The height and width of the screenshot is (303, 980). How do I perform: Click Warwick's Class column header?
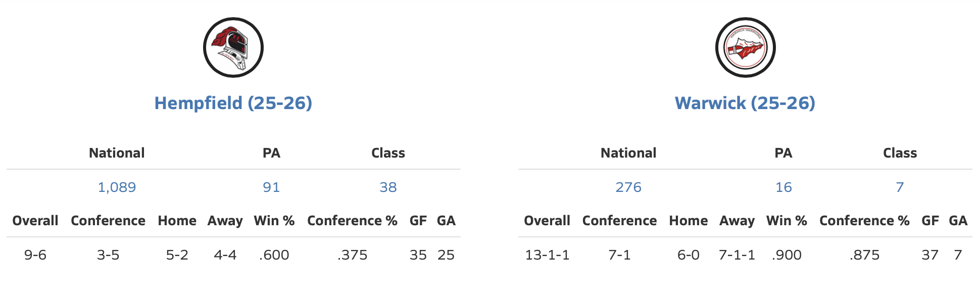pos(900,153)
